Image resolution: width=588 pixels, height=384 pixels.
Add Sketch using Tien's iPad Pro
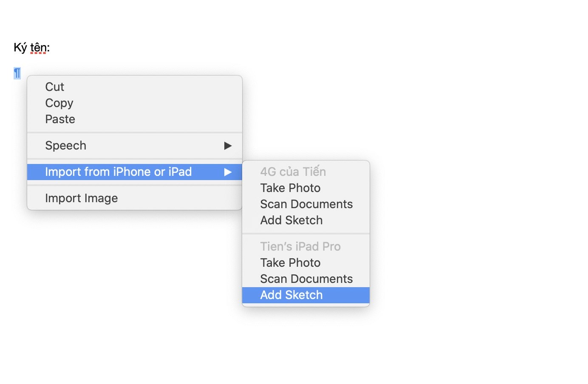(306, 295)
